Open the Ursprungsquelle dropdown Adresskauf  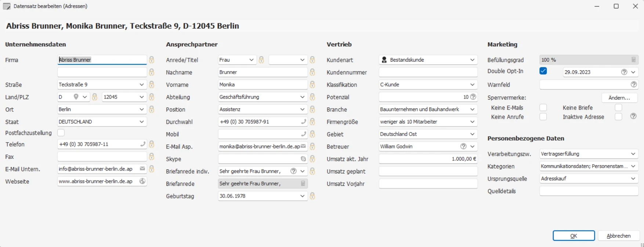coord(633,178)
